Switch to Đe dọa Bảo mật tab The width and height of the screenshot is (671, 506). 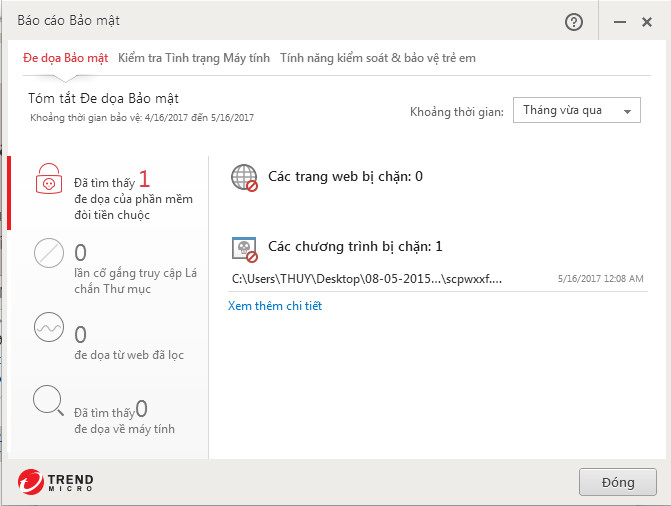point(66,58)
